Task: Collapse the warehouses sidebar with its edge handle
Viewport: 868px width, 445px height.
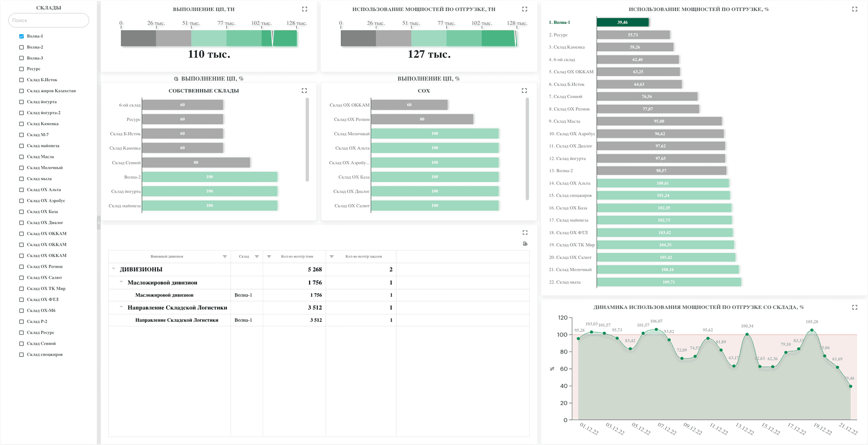Action: (x=99, y=222)
